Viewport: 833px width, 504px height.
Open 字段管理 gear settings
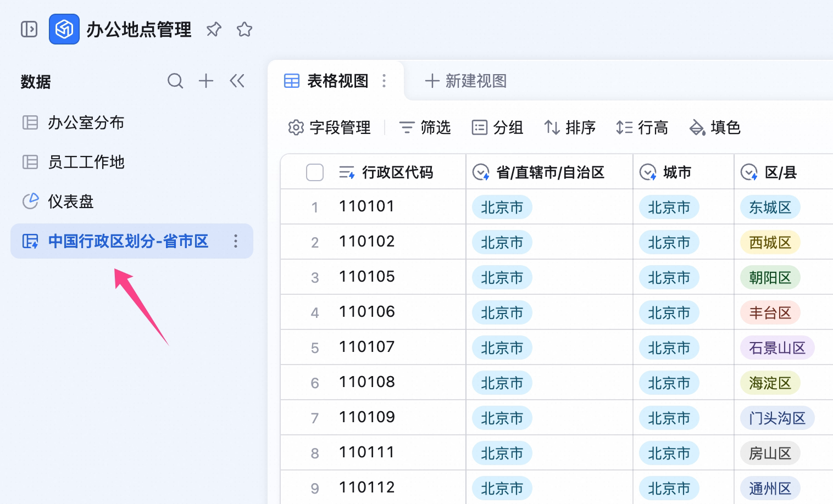[x=329, y=127]
